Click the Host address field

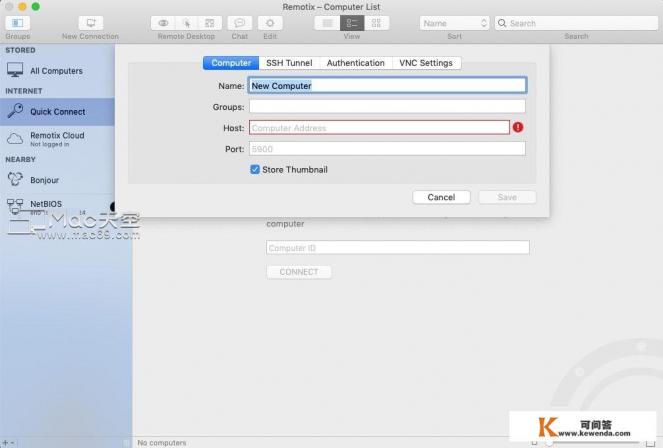(379, 128)
